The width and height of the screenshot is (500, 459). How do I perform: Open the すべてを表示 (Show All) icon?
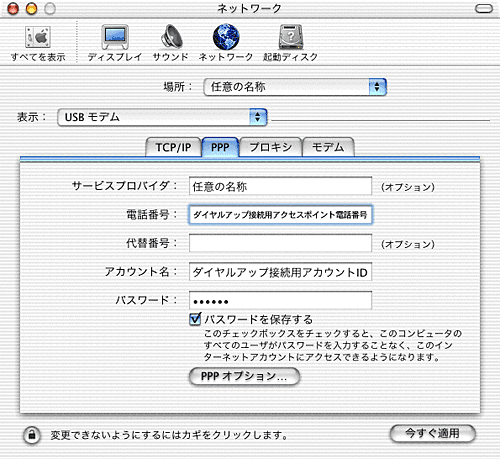pyautogui.click(x=38, y=37)
